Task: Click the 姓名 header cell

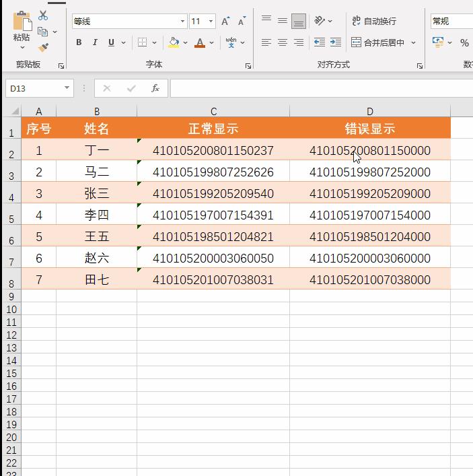Action: [x=96, y=128]
